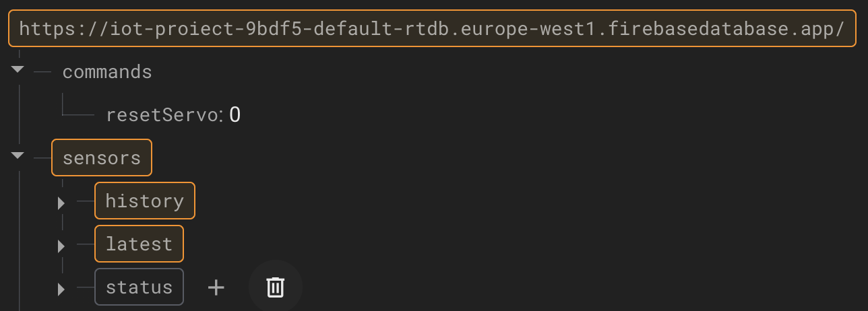Collapse the commands node
The height and width of the screenshot is (311, 868).
pyautogui.click(x=18, y=70)
